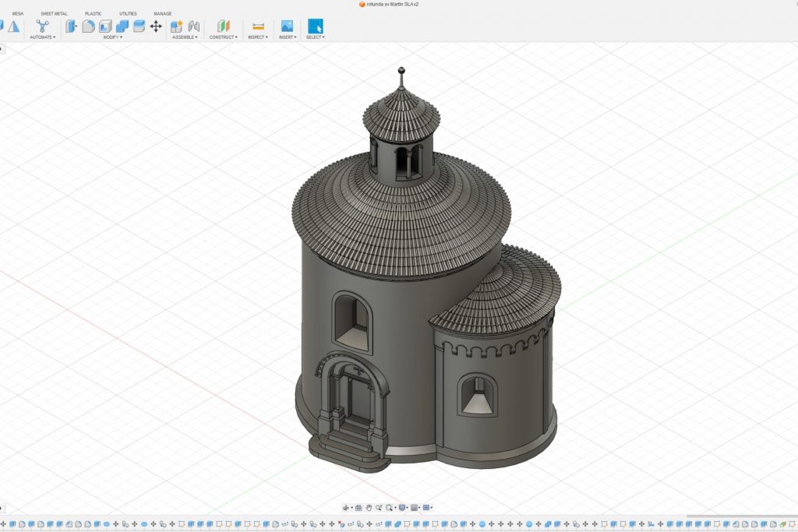The height and width of the screenshot is (532, 798).
Task: Click the Look At icon
Action: click(358, 508)
